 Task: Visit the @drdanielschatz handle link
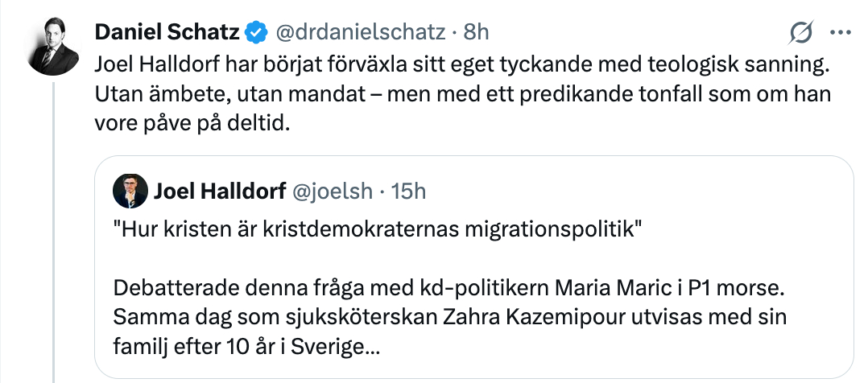point(361,32)
